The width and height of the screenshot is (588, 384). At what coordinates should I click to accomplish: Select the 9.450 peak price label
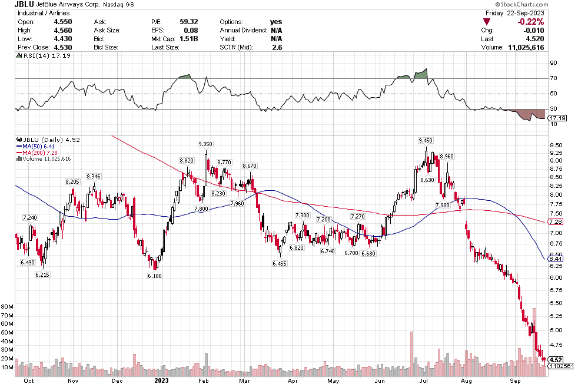pos(425,140)
